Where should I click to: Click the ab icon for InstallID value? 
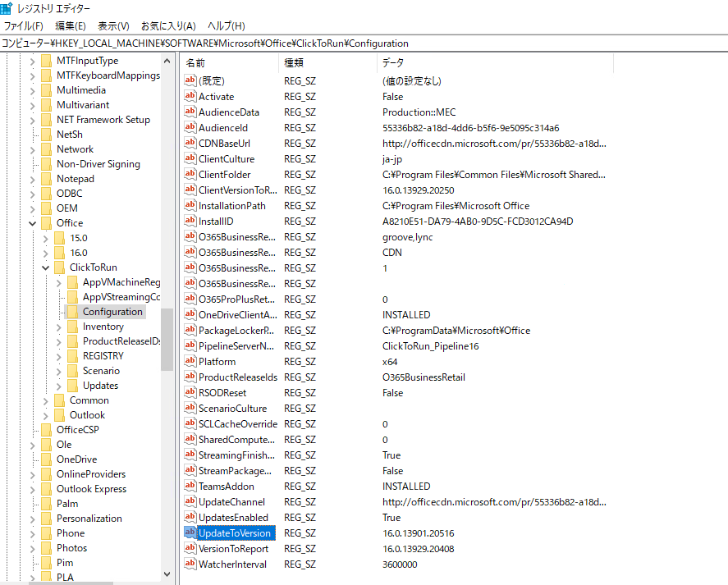click(190, 221)
